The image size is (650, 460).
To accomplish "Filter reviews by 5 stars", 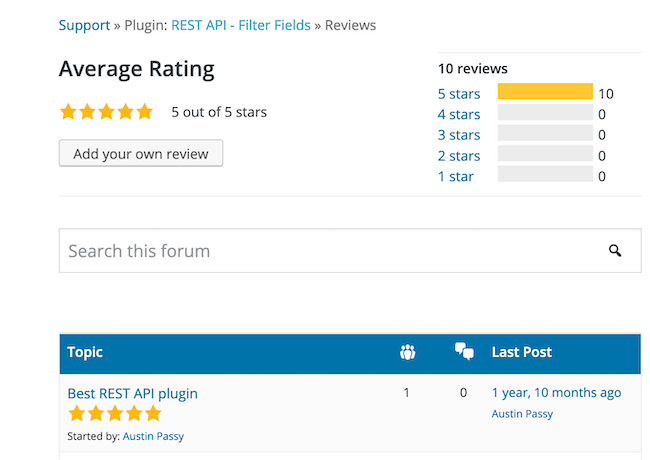I will [459, 94].
